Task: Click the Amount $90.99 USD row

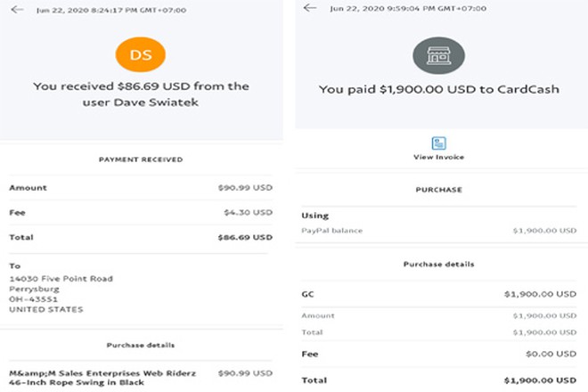Action: click(141, 188)
